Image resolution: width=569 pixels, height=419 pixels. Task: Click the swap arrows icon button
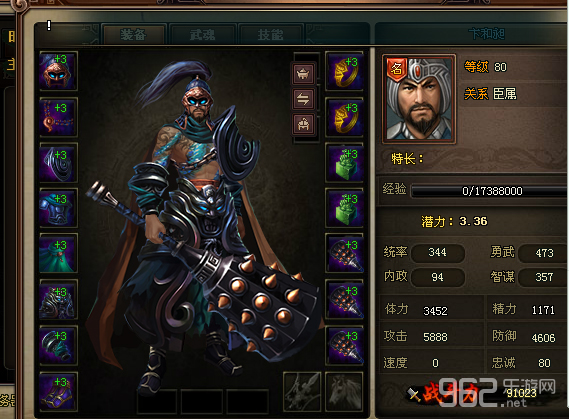coord(304,99)
